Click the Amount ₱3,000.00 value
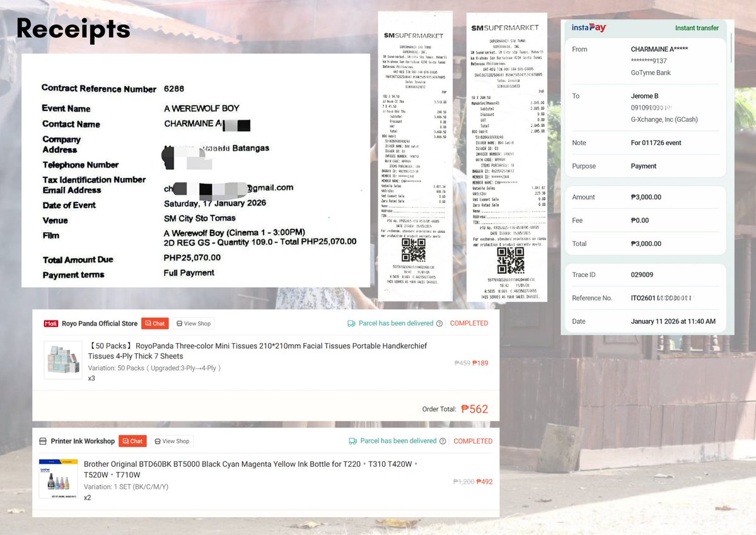Image resolution: width=756 pixels, height=535 pixels. tap(646, 197)
